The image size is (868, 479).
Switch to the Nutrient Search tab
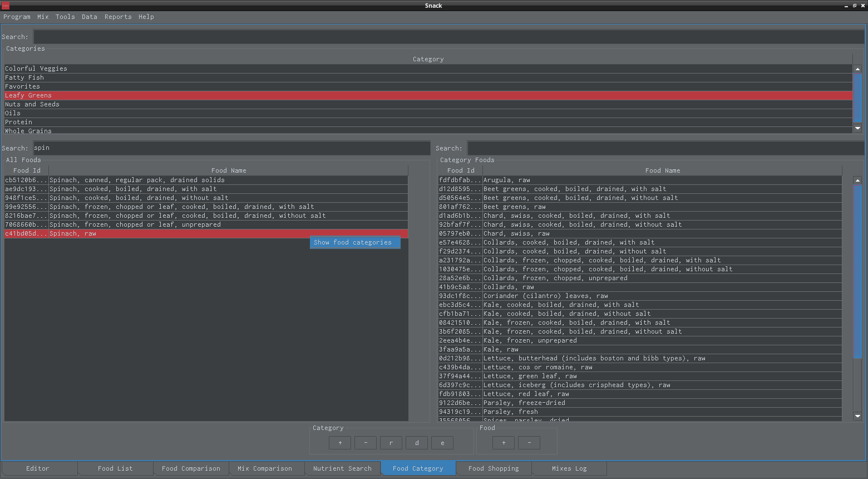[342, 468]
